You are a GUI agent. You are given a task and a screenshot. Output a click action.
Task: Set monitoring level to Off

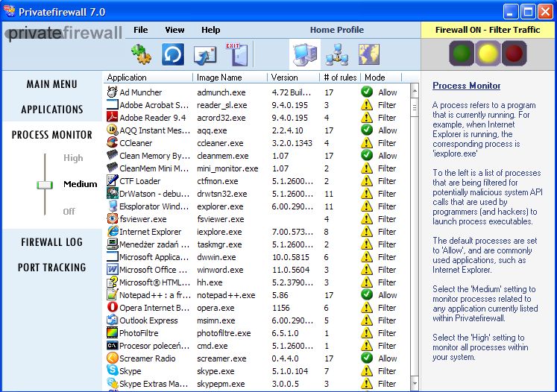[69, 212]
